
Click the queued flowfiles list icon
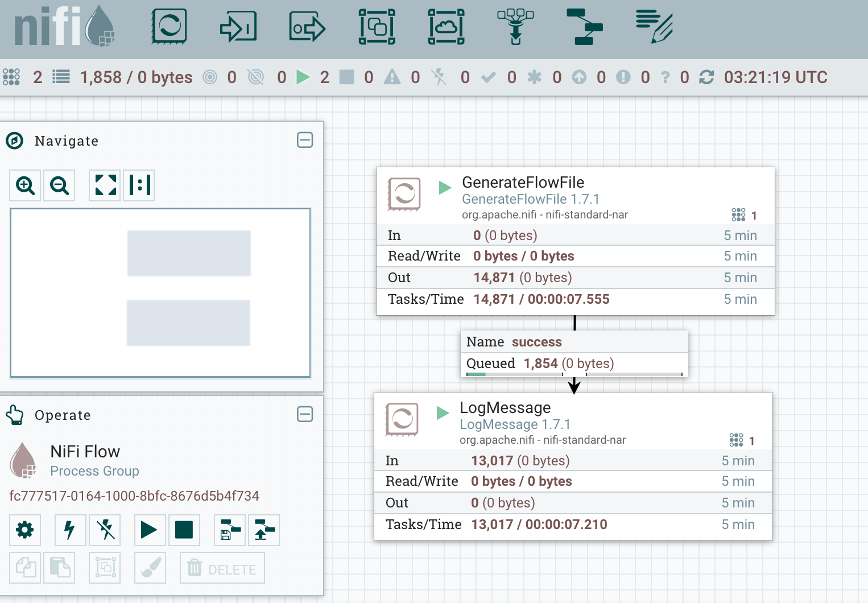click(61, 77)
